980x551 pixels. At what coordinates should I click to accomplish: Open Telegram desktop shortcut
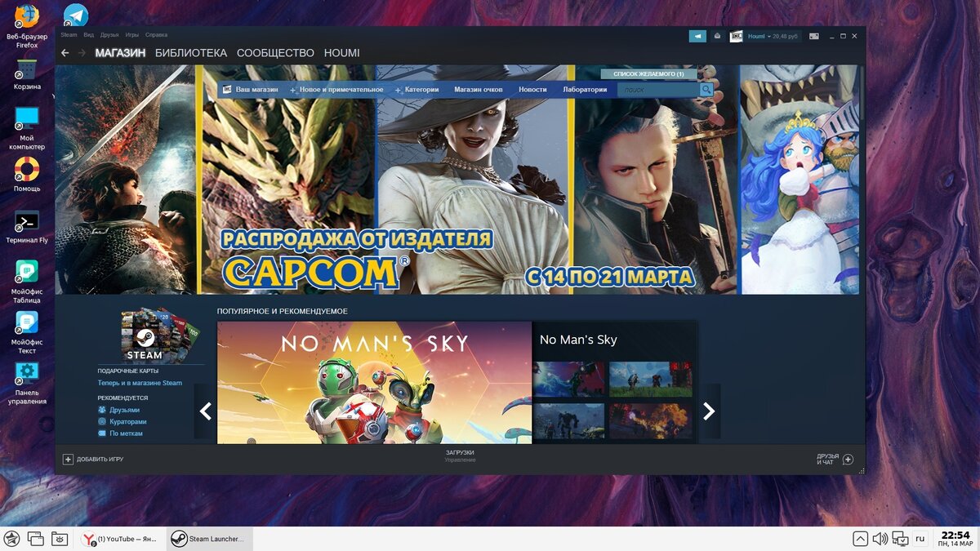point(76,15)
